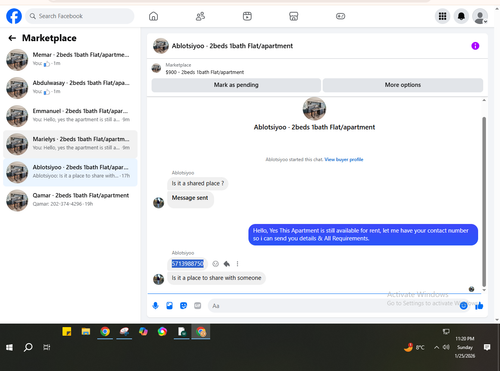500x371 pixels.
Task: Click the 8°C weather widget
Action: [x=414, y=348]
